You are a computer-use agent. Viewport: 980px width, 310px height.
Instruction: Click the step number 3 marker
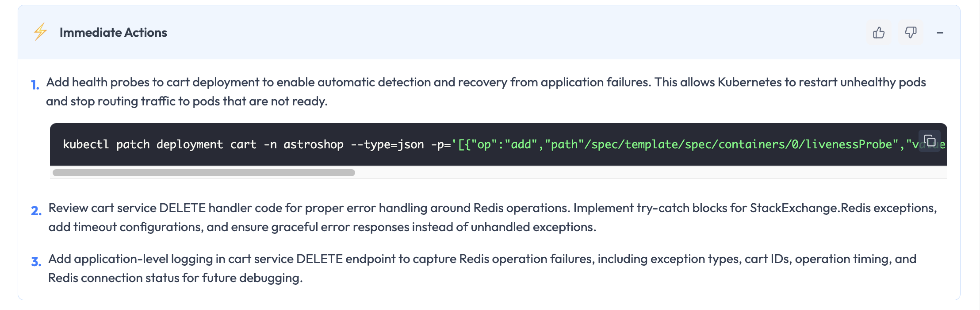pos(36,261)
